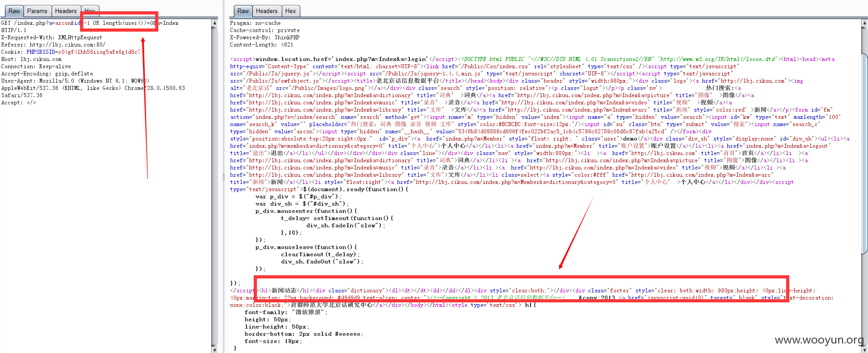Click the 'clearTimeout(t_delay);' line
Image resolution: width=868 pixels, height=353 pixels.
pyautogui.click(x=320, y=254)
